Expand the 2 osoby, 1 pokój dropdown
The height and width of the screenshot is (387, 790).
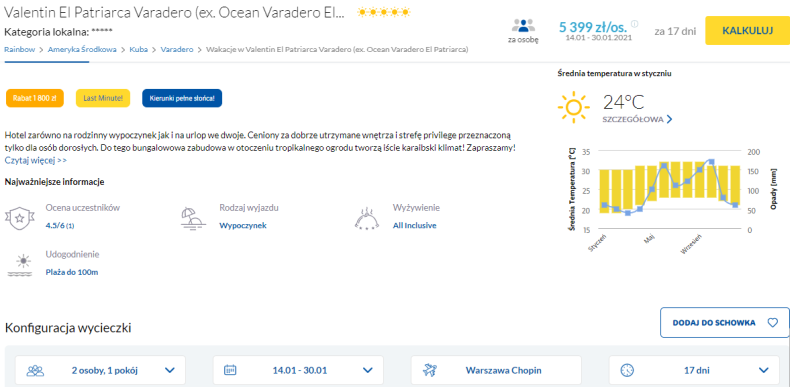tap(100, 370)
